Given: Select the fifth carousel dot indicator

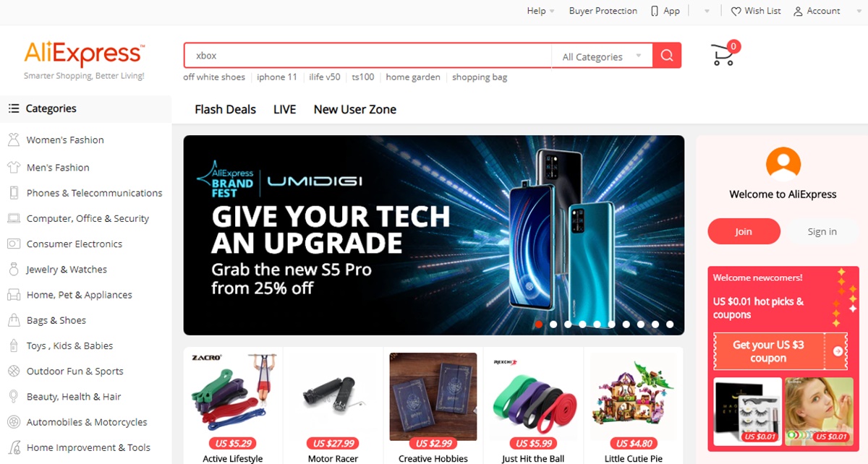Looking at the screenshot, I should (597, 325).
